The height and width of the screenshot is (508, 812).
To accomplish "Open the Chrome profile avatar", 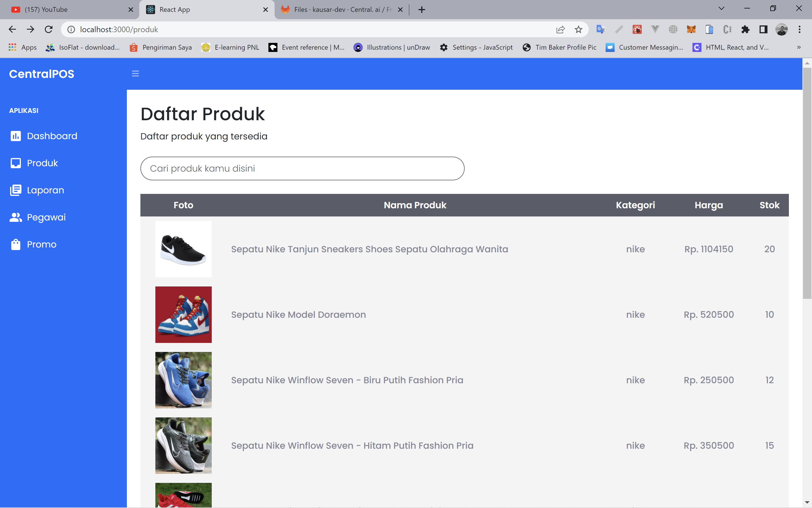I will 782,30.
